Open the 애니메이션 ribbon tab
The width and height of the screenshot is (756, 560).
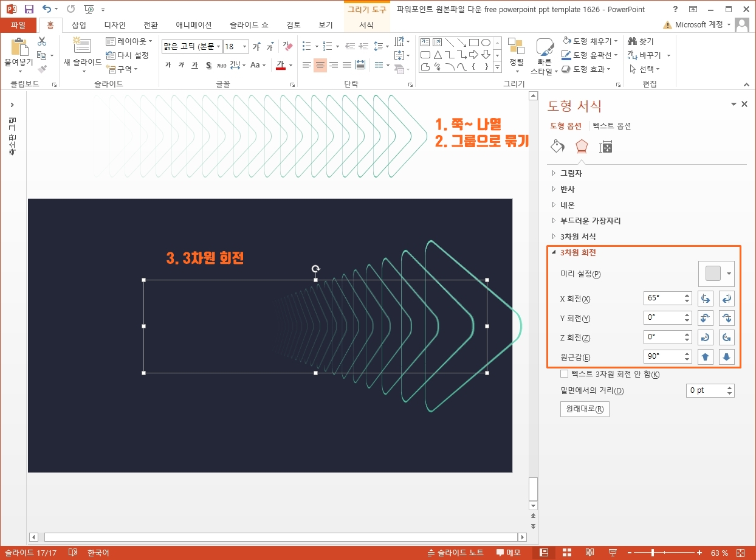[193, 25]
